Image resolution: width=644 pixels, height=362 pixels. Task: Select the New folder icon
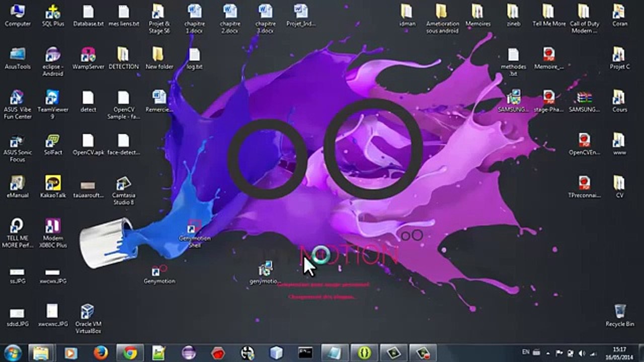(159, 58)
